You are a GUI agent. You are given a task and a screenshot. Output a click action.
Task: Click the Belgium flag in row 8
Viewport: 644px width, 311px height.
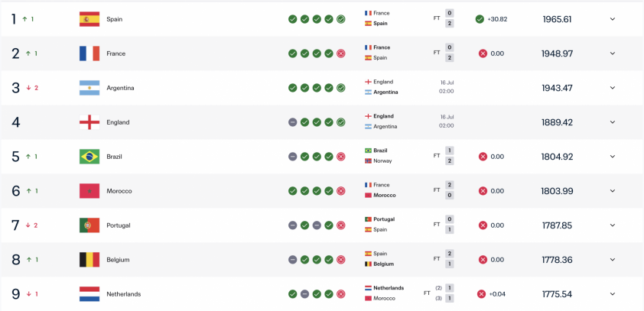tap(89, 260)
